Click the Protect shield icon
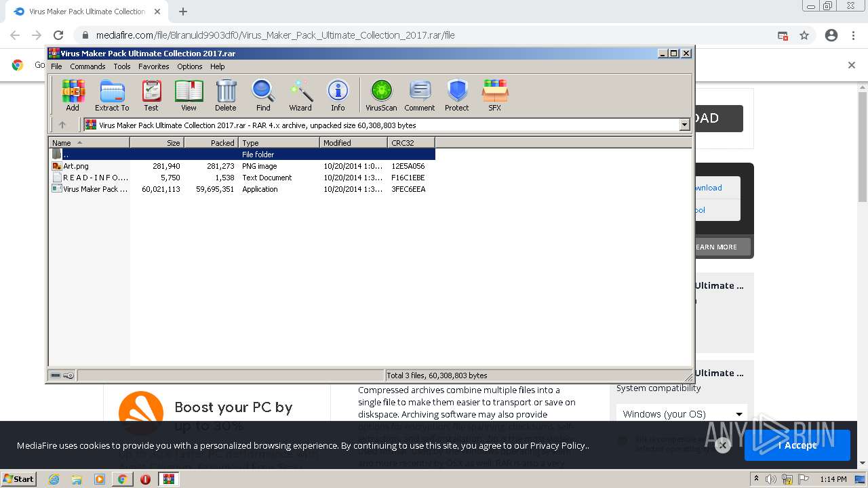Image resolution: width=868 pixels, height=488 pixels. point(457,95)
